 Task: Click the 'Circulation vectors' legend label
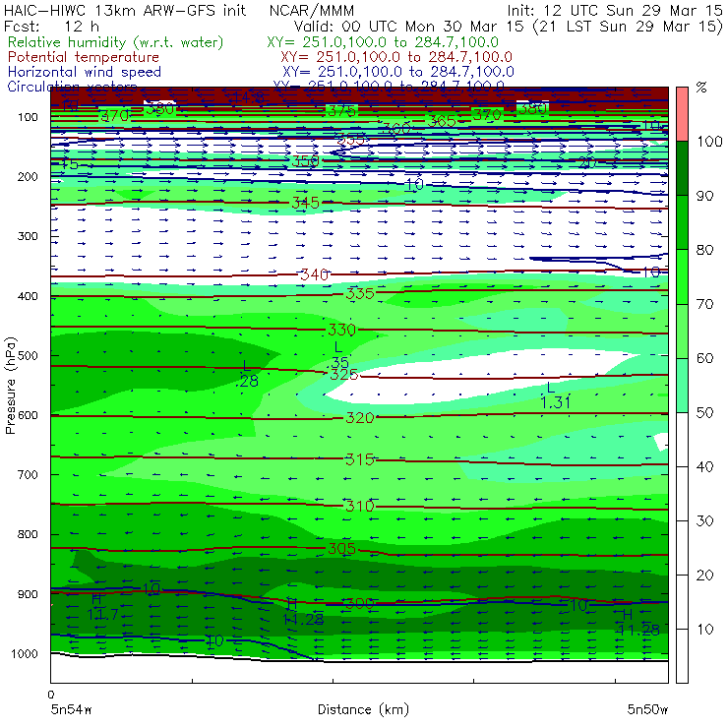[72, 87]
